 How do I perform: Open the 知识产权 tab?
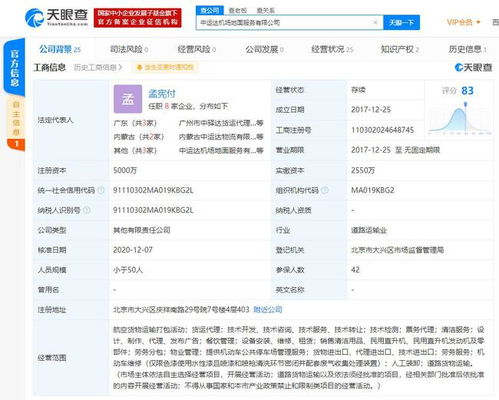tap(400, 49)
